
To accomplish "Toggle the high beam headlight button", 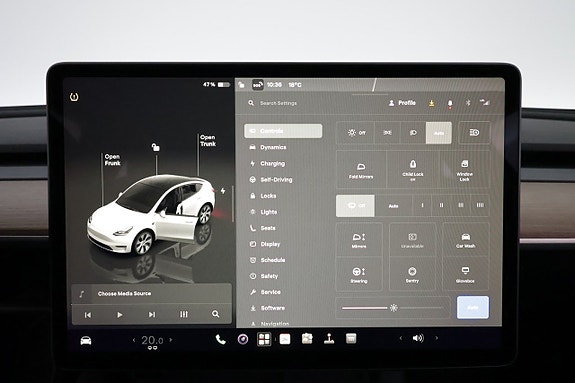I will (x=474, y=132).
